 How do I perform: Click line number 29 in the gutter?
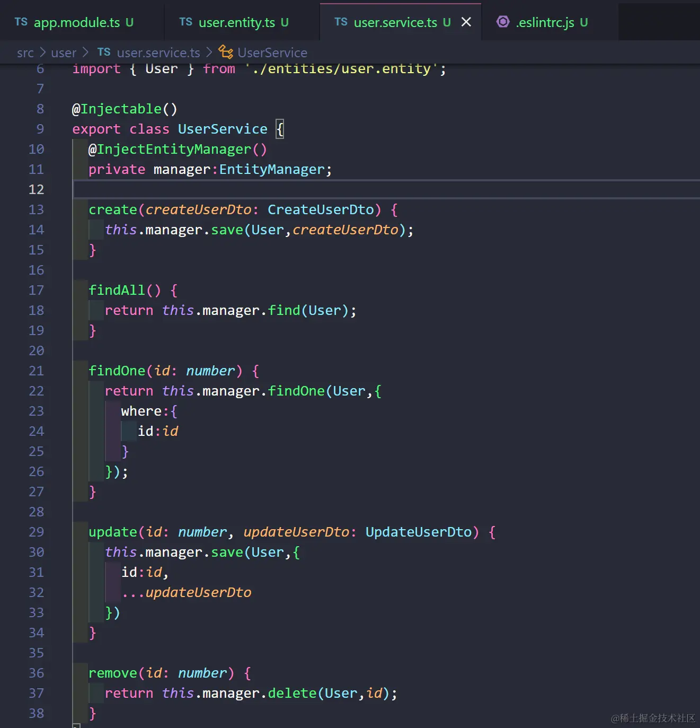(37, 532)
